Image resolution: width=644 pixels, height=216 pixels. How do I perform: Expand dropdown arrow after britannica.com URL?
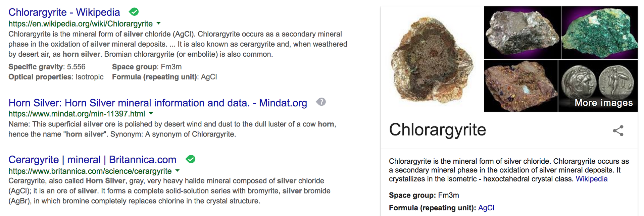[178, 171]
